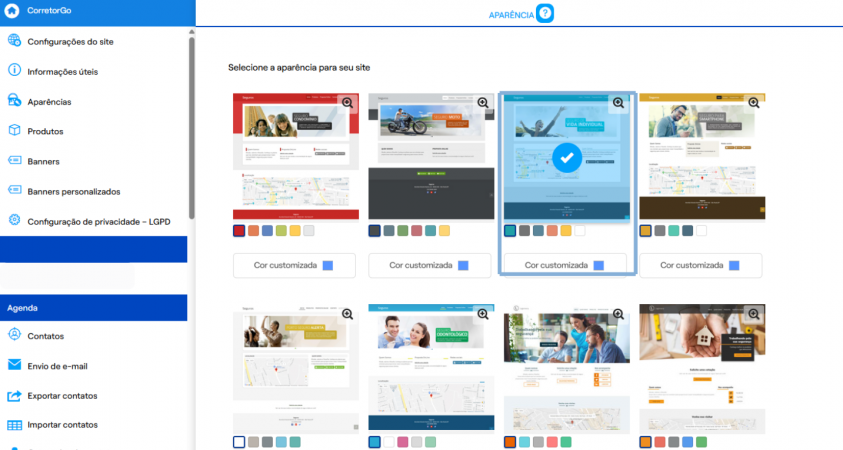Select the golden Smartphone theme thumbnail
This screenshot has width=843, height=450.
pos(702,156)
